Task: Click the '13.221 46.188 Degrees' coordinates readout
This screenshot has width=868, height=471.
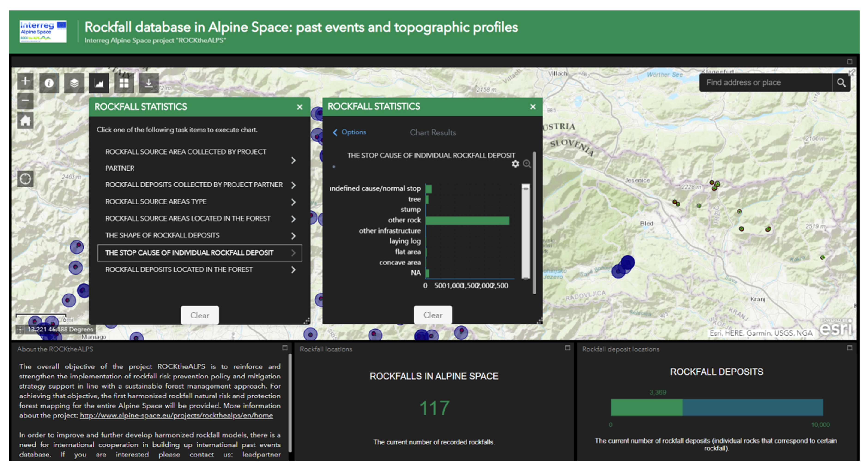Action: [60, 329]
